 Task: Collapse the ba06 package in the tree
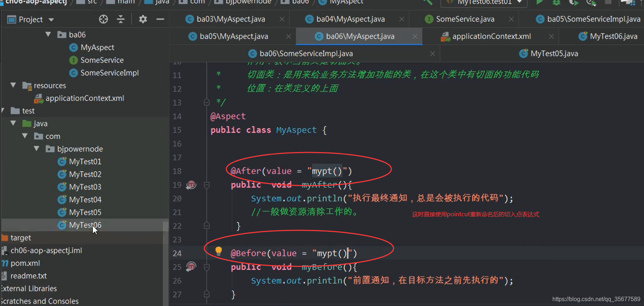pyautogui.click(x=48, y=34)
